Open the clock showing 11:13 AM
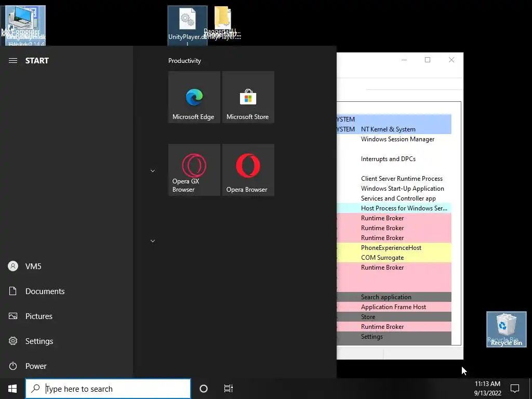This screenshot has height=399, width=532. (x=487, y=389)
